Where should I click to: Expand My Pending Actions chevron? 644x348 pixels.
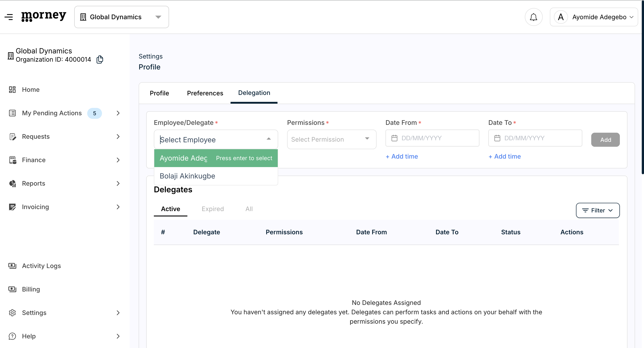(x=118, y=113)
